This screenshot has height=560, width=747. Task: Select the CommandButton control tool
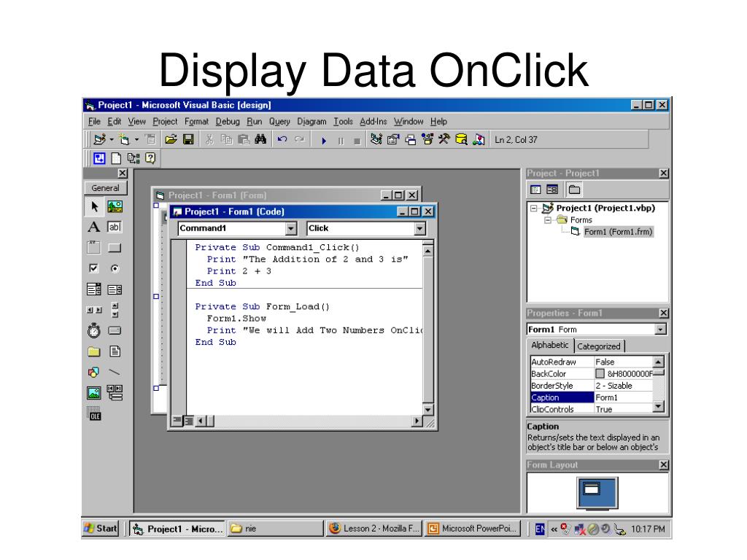115,248
